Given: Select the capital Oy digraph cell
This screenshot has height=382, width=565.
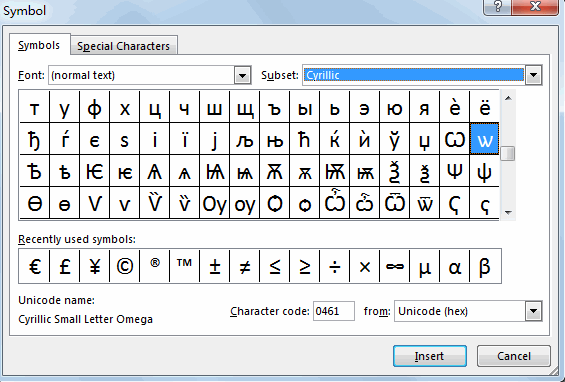Looking at the screenshot, I should [x=215, y=203].
